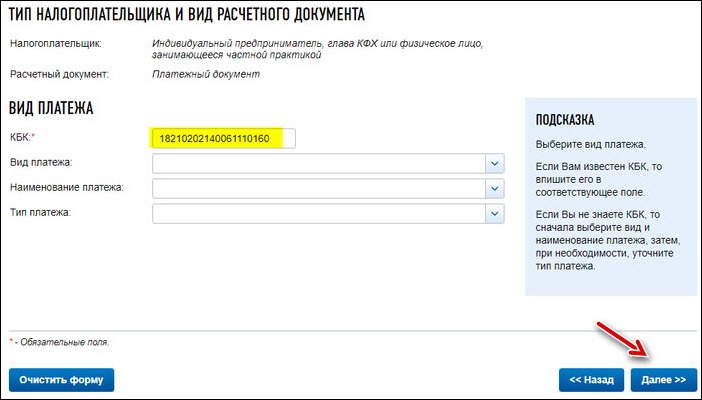Click the Тип платежа label text
The width and height of the screenshot is (702, 400).
coord(40,212)
